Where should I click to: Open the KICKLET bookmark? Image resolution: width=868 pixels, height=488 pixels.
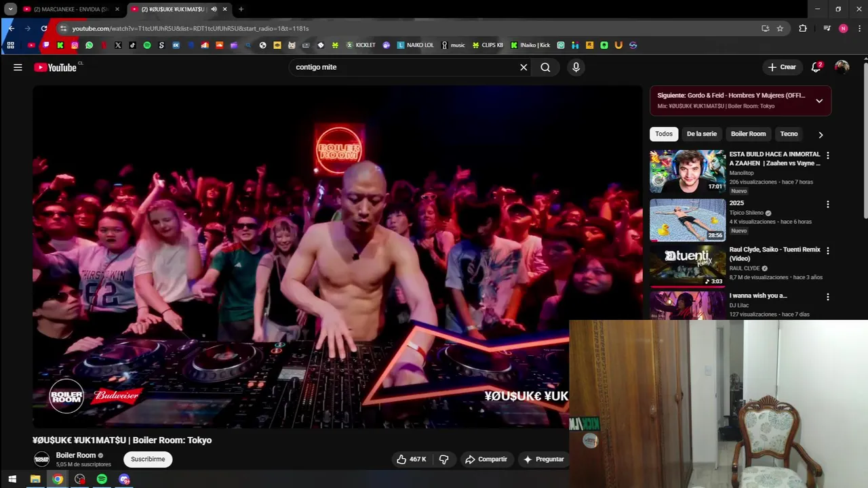pos(361,45)
